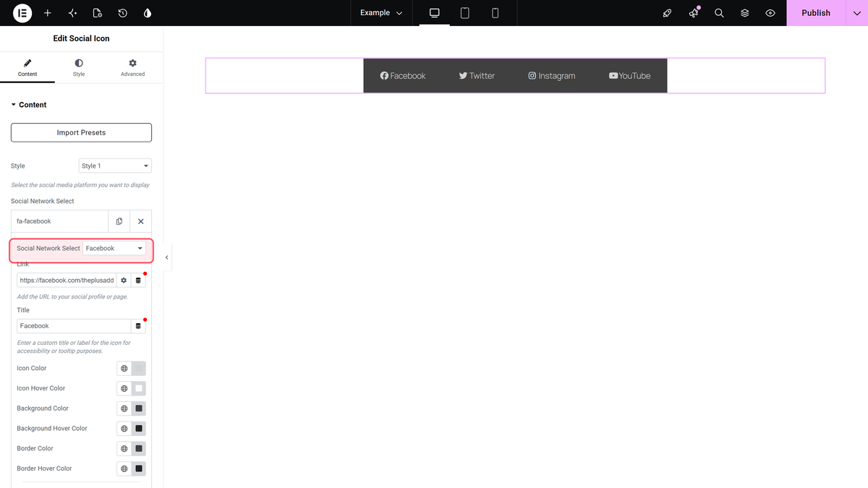868x488 pixels.
Task: Switch to desktop preview mode
Action: coord(435,13)
